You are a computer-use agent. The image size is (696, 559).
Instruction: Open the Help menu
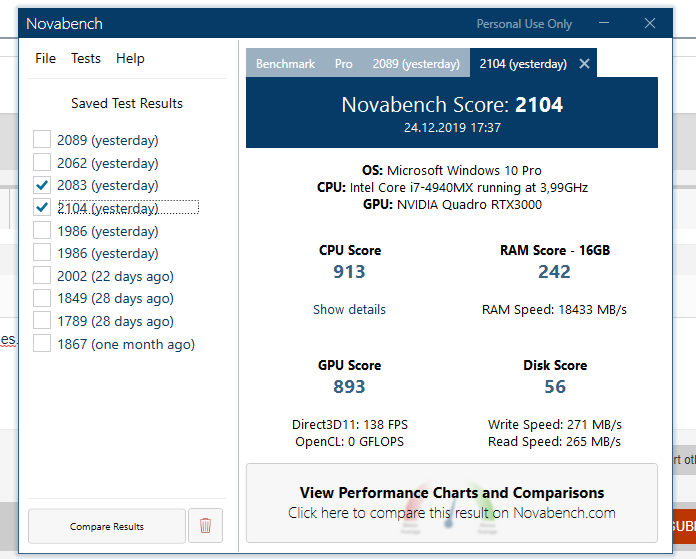click(130, 58)
